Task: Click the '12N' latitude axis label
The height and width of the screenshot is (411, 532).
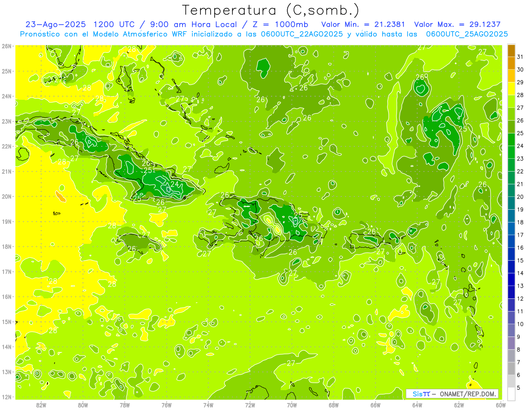Action: 6,397
